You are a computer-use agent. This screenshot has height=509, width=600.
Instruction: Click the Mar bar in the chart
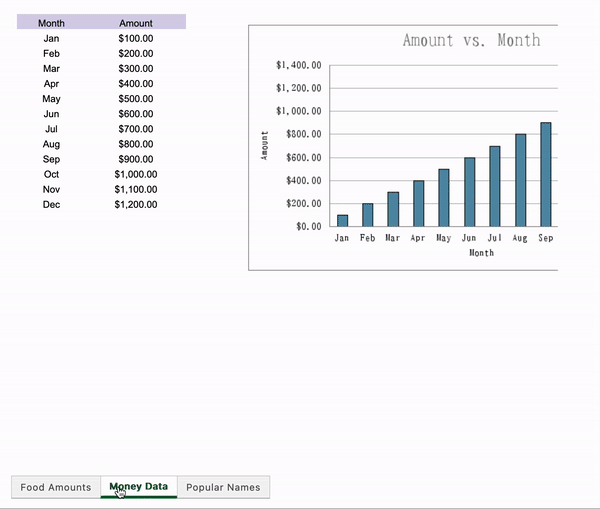(x=393, y=209)
